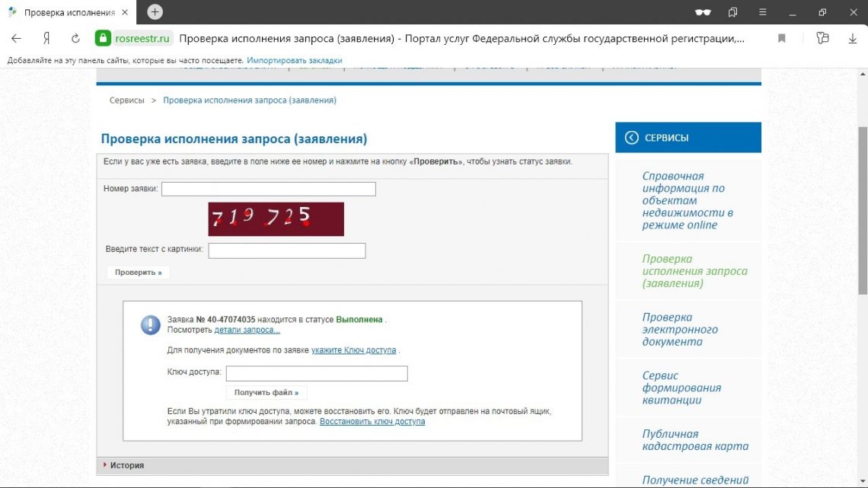868x488 pixels.
Task: Open Проверка электронного документа sidebar item
Action: click(680, 330)
